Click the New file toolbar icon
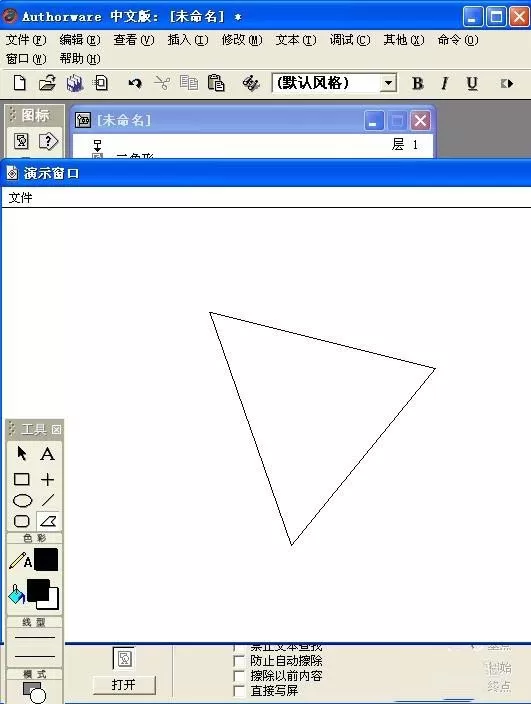Image resolution: width=531 pixels, height=704 pixels. [x=20, y=83]
